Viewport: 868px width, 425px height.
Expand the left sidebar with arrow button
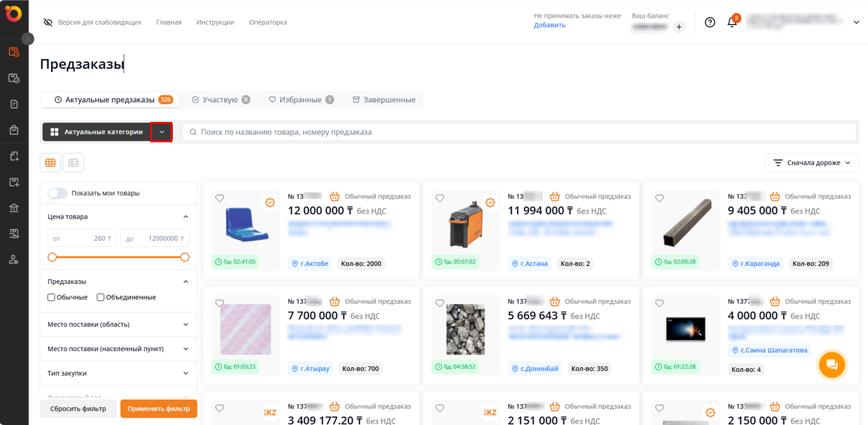[28, 38]
